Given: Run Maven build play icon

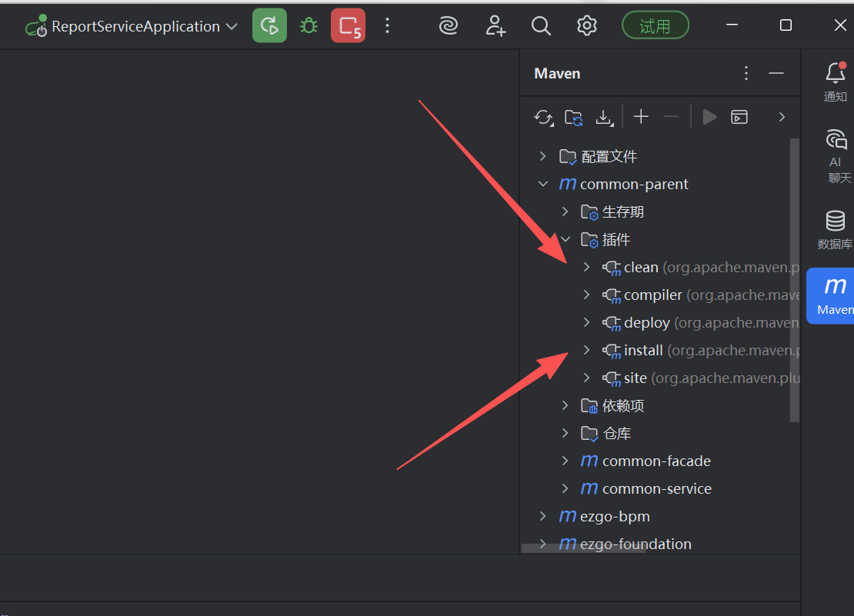Looking at the screenshot, I should 709,117.
